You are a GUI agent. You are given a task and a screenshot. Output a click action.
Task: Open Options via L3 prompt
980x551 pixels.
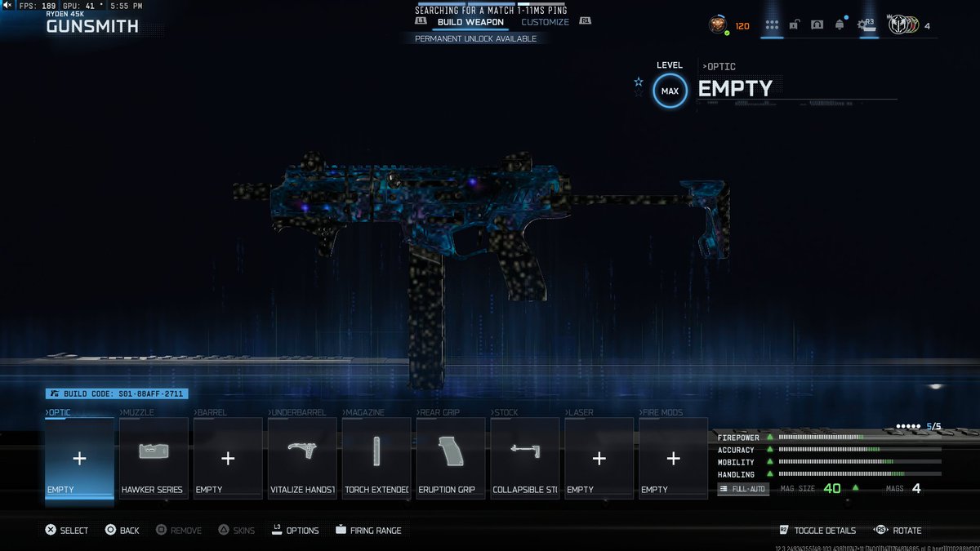click(295, 530)
